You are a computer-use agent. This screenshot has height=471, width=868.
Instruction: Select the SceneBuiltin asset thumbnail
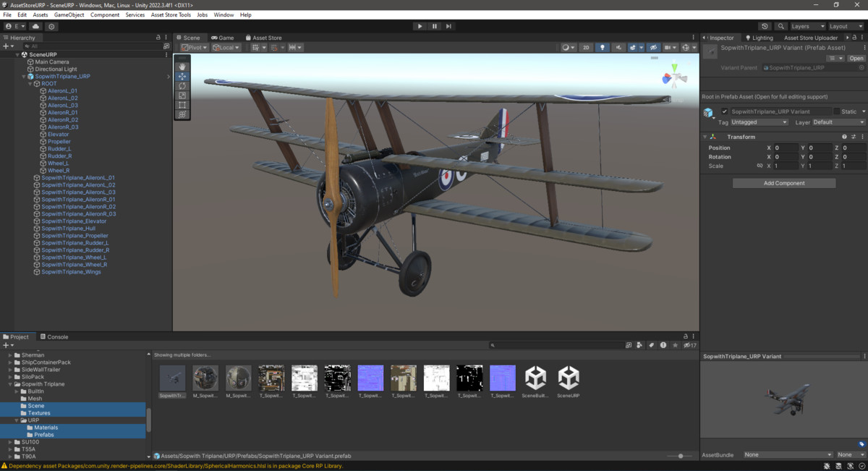pos(535,378)
